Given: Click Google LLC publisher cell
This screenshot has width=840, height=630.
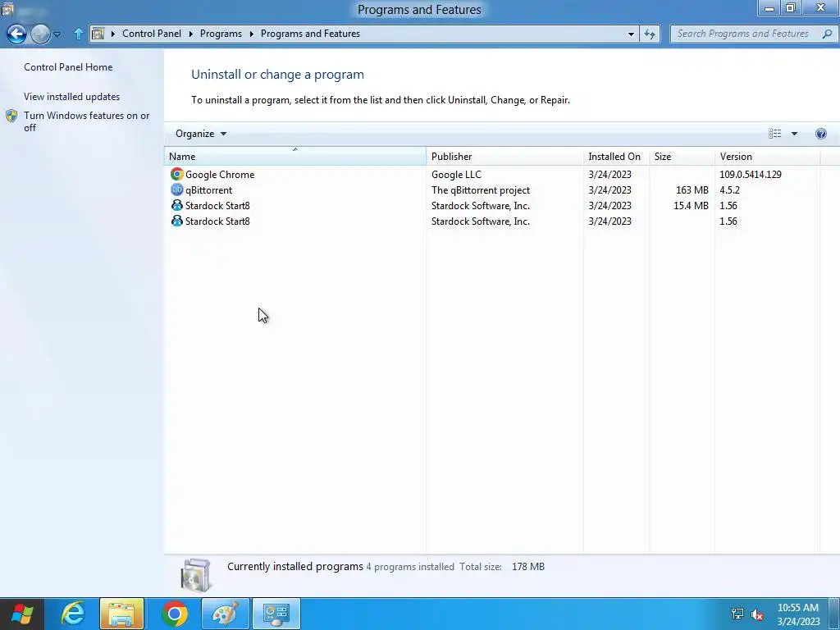Looking at the screenshot, I should point(456,175).
